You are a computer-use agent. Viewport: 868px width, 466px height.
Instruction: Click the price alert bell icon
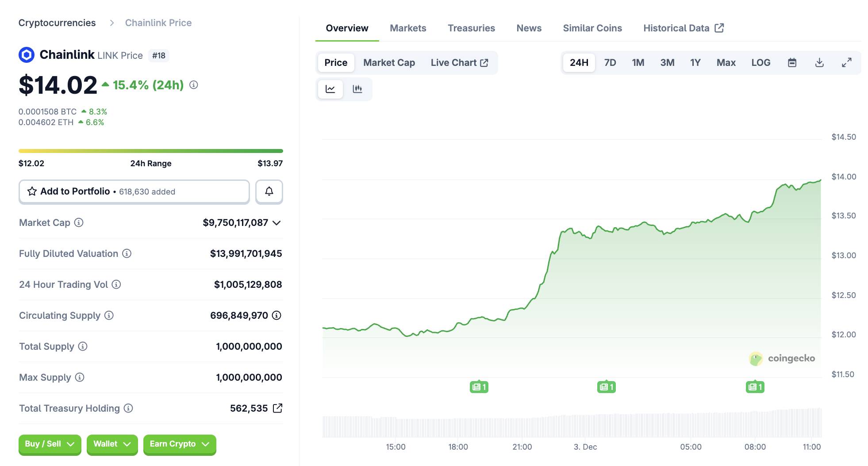tap(269, 191)
